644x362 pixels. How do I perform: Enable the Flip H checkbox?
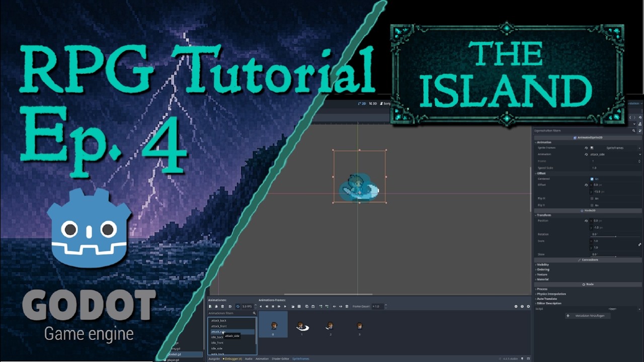592,199
